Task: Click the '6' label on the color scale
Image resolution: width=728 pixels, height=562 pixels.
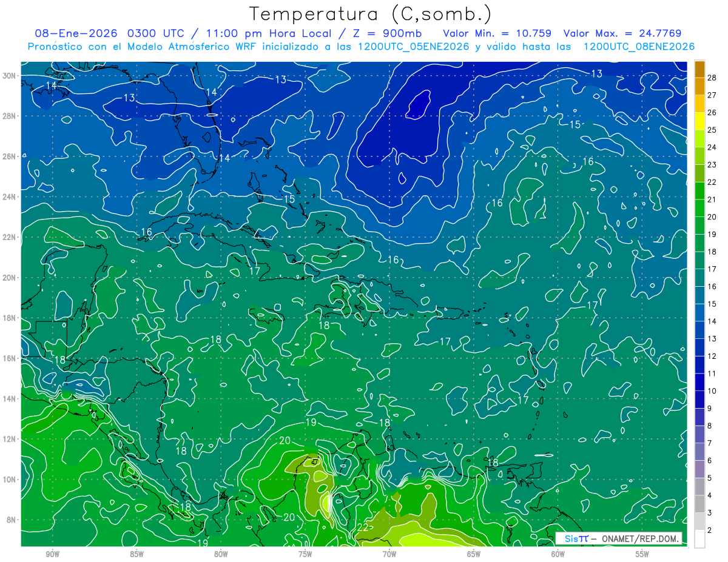Action: (710, 461)
